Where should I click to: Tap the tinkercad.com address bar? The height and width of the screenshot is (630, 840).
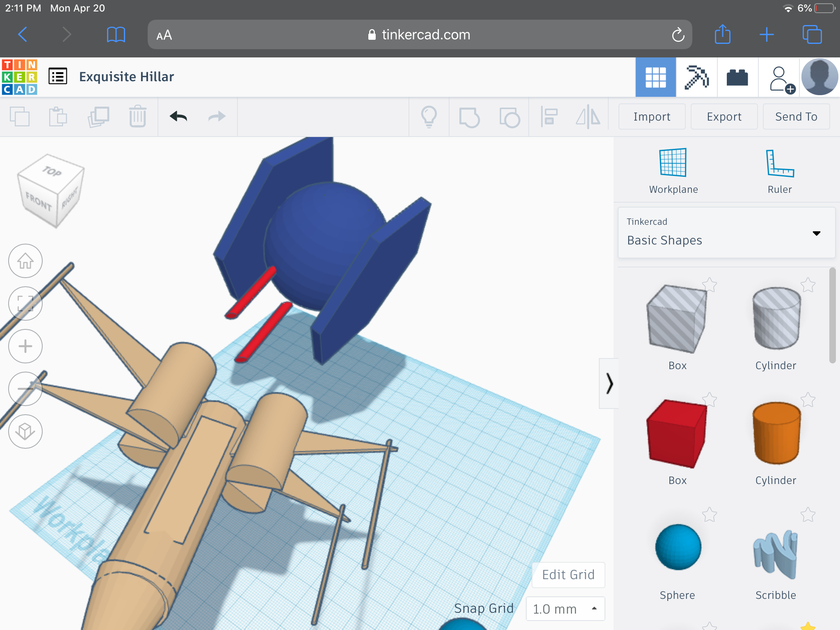[x=419, y=35]
